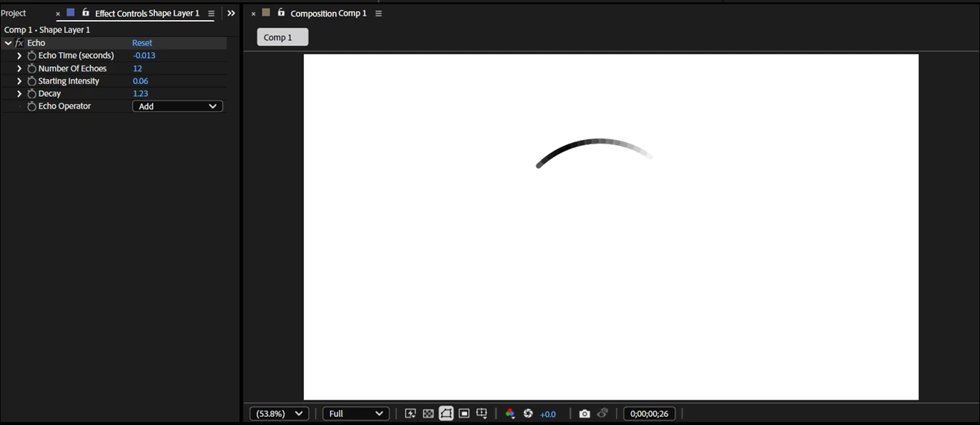Image resolution: width=980 pixels, height=425 pixels.
Task: Click Reset for the Echo effect
Action: pos(142,43)
